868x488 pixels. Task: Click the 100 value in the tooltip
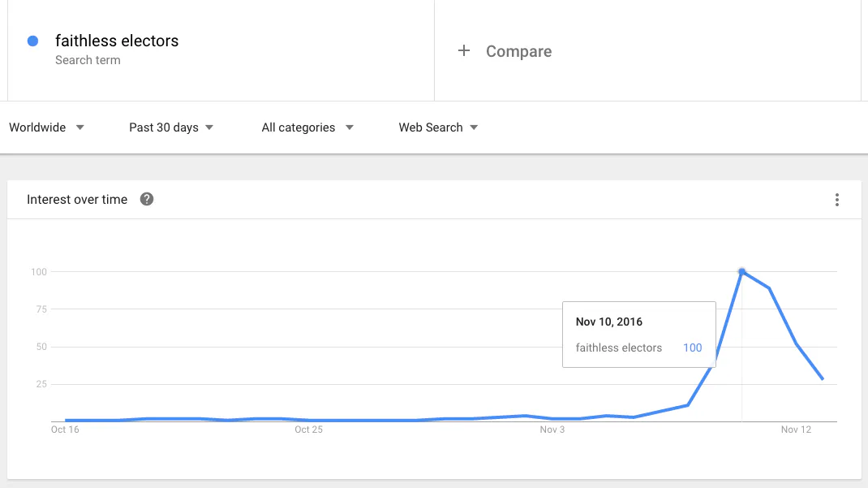click(693, 348)
